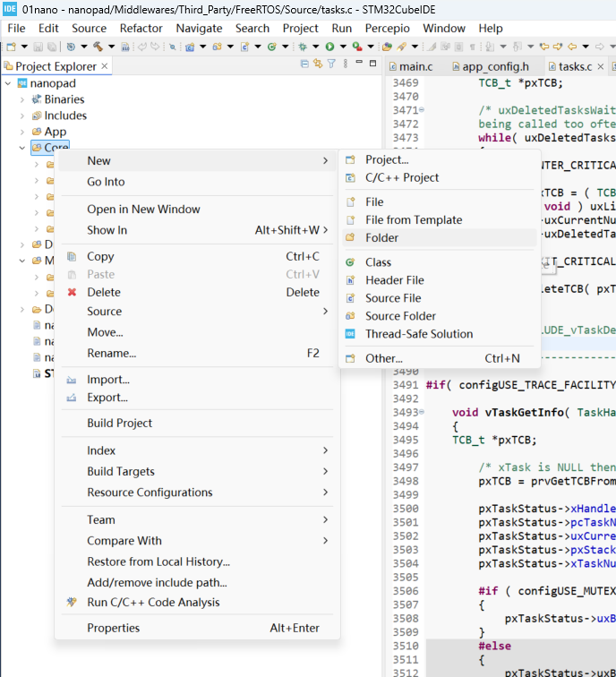Expand the Includes tree node

coord(22,116)
